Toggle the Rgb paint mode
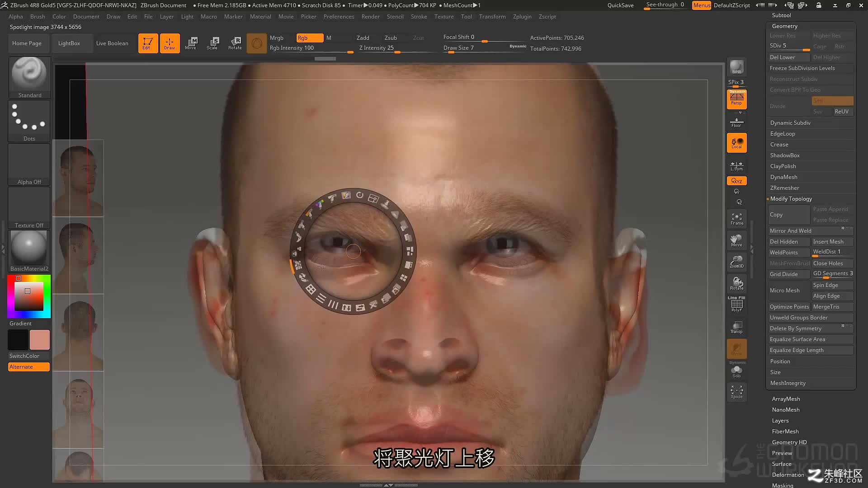The height and width of the screenshot is (488, 868). [x=310, y=38]
